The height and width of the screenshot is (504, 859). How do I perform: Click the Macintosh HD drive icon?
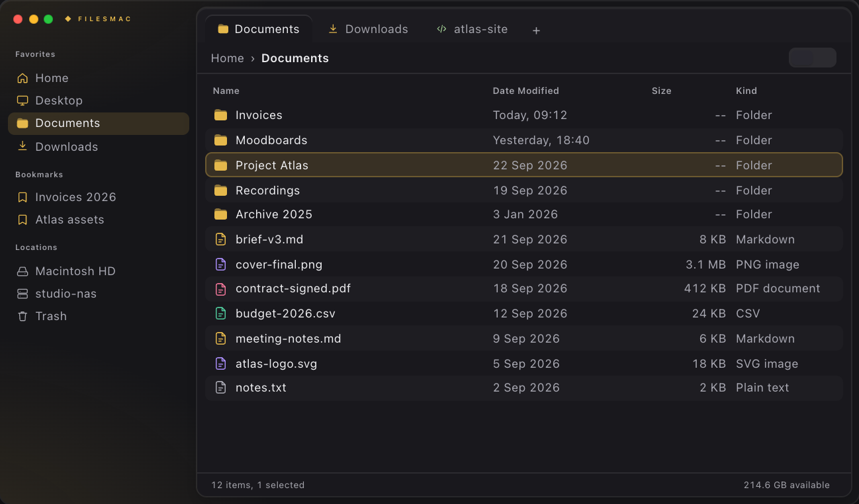click(23, 271)
